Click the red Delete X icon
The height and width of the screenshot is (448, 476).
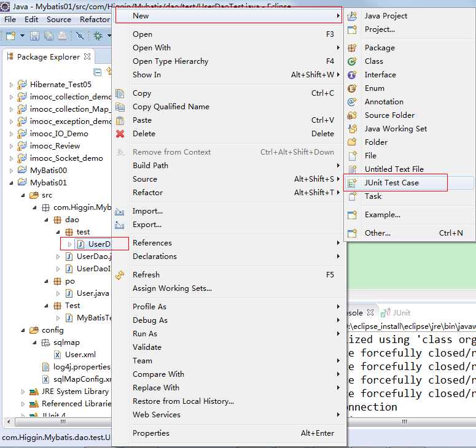click(x=120, y=133)
